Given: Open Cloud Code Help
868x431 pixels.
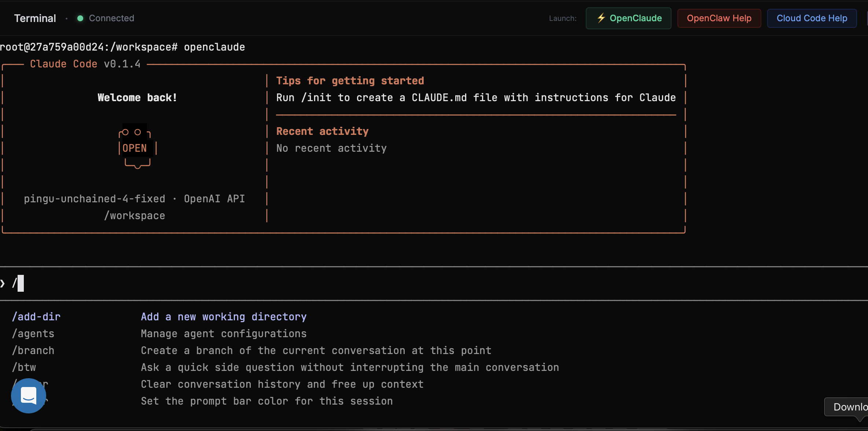Looking at the screenshot, I should (x=812, y=18).
